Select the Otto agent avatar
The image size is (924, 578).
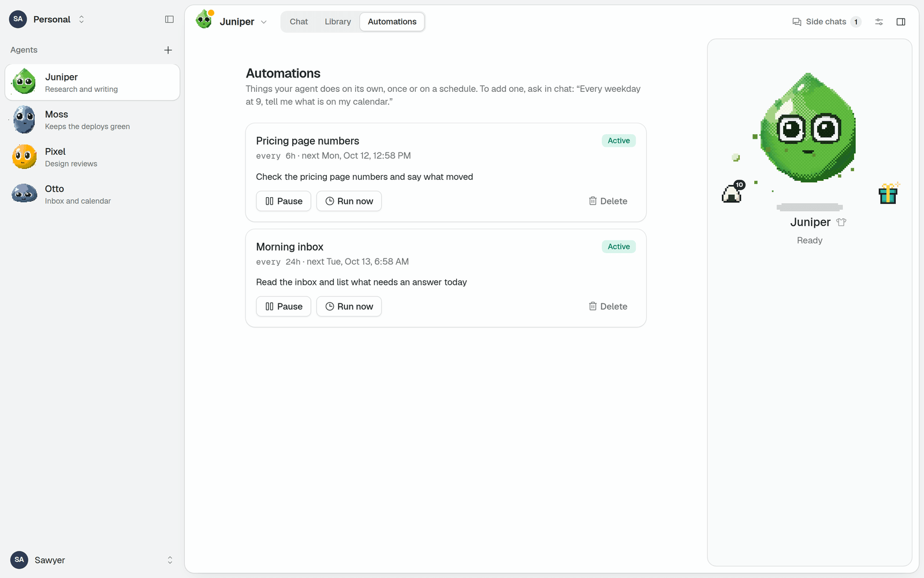(24, 194)
